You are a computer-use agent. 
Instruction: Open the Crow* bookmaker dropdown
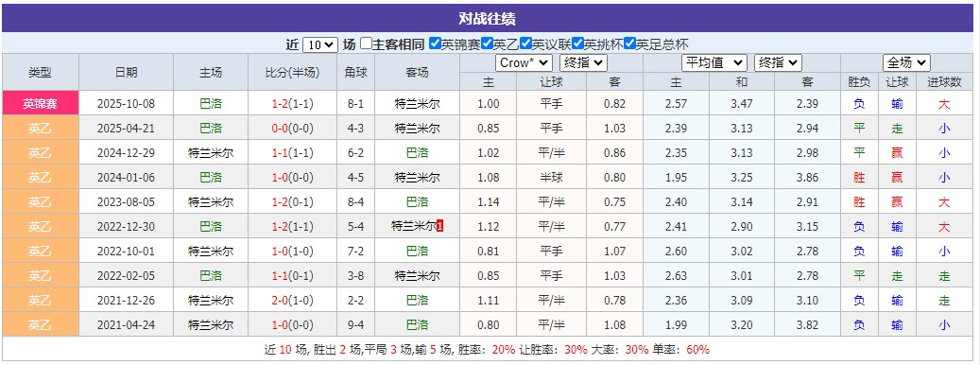(524, 63)
